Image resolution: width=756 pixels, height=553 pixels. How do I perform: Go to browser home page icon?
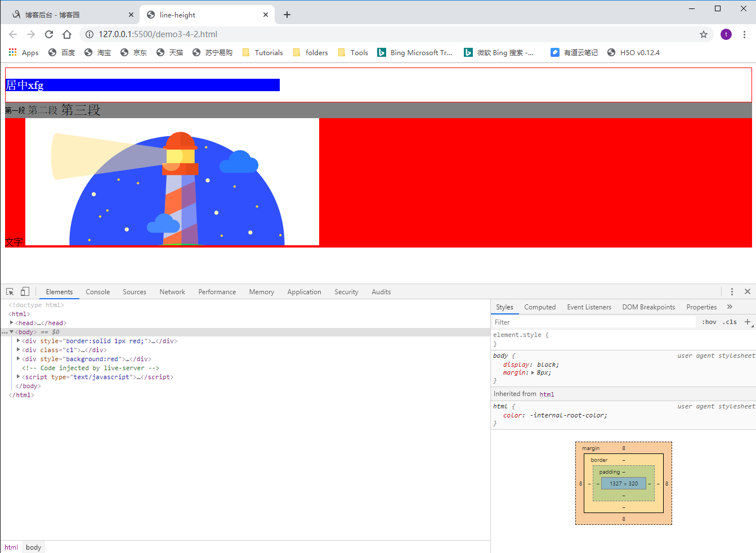(x=67, y=34)
